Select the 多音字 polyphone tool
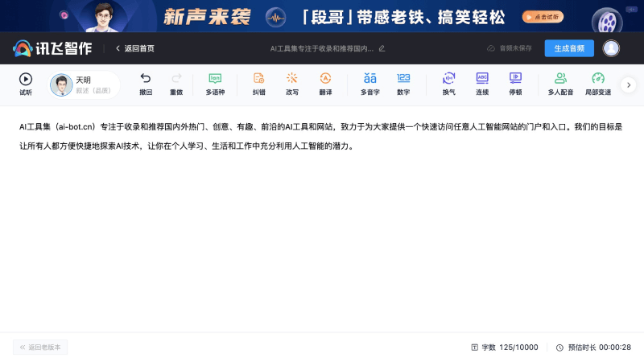The height and width of the screenshot is (362, 644). [x=369, y=84]
